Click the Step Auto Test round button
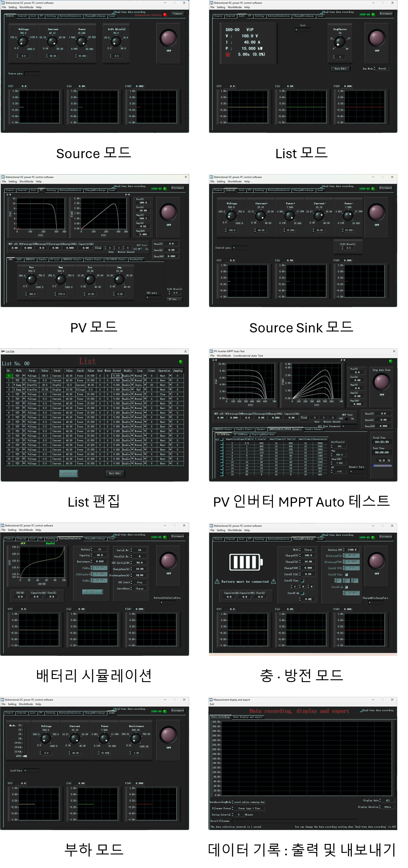 tap(381, 381)
